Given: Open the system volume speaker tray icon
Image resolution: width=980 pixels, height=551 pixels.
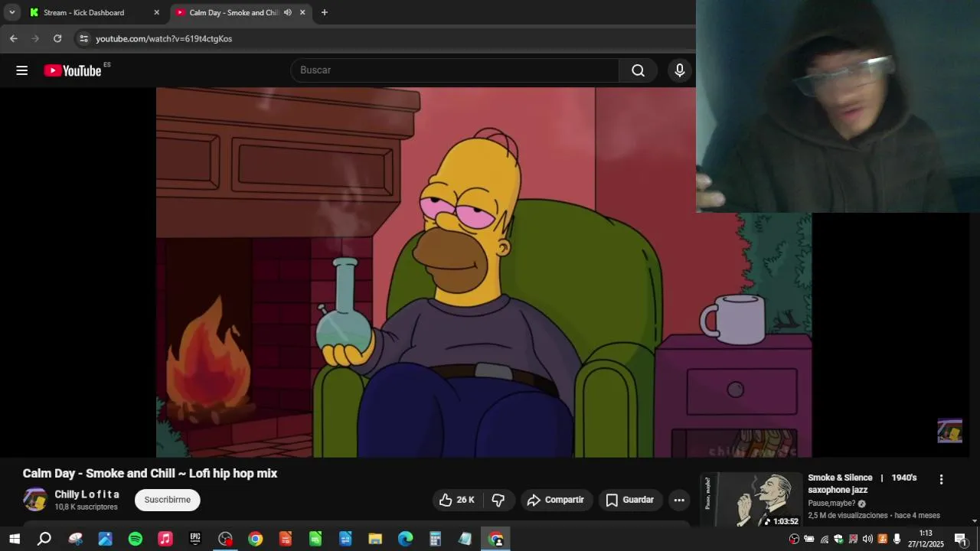Looking at the screenshot, I should (x=867, y=539).
